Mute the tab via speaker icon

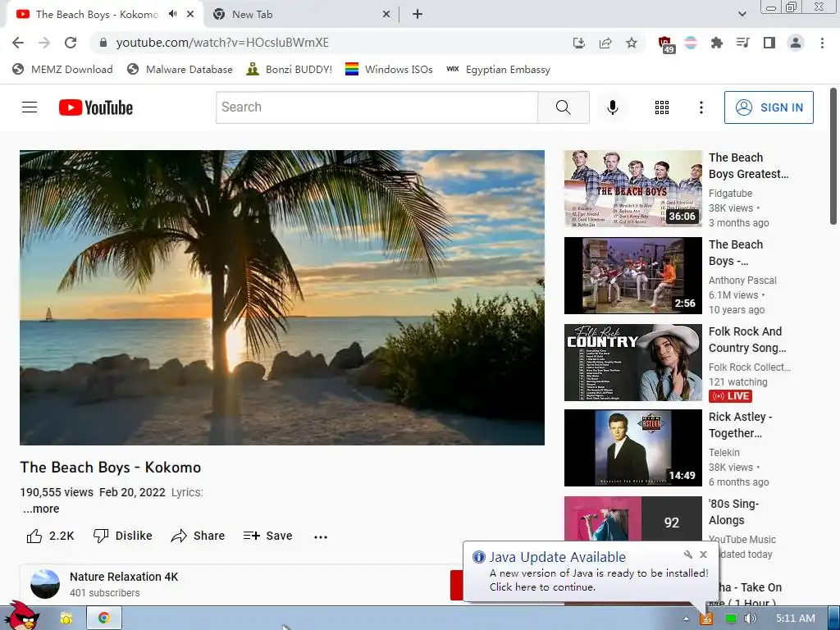click(172, 14)
